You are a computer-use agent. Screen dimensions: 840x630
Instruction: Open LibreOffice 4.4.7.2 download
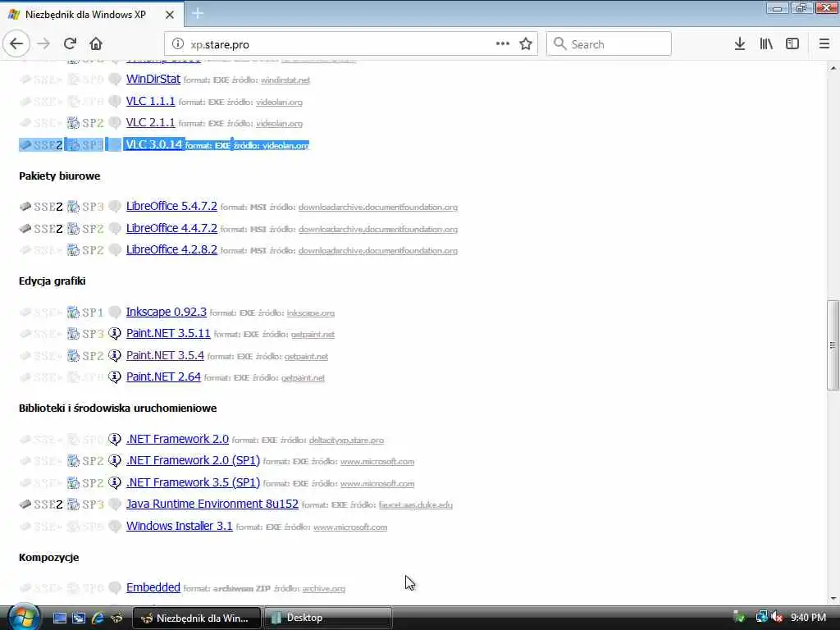tap(171, 228)
